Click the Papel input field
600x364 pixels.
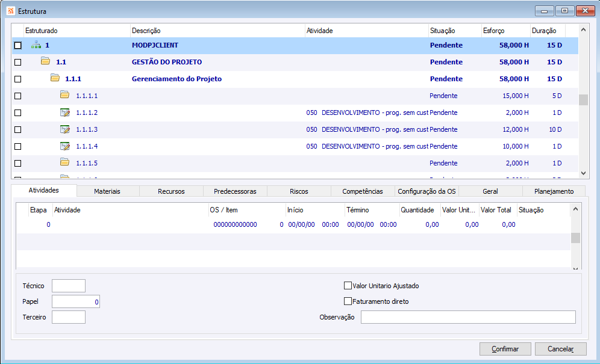pos(76,301)
